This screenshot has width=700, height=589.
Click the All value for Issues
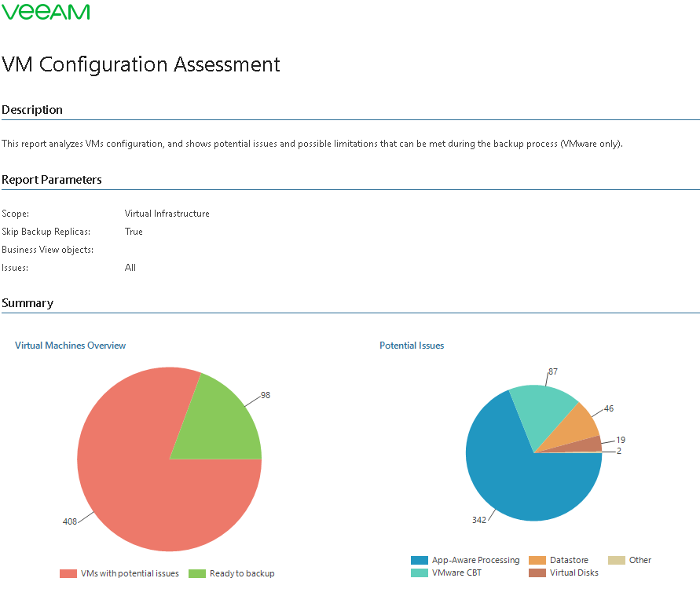click(x=130, y=268)
